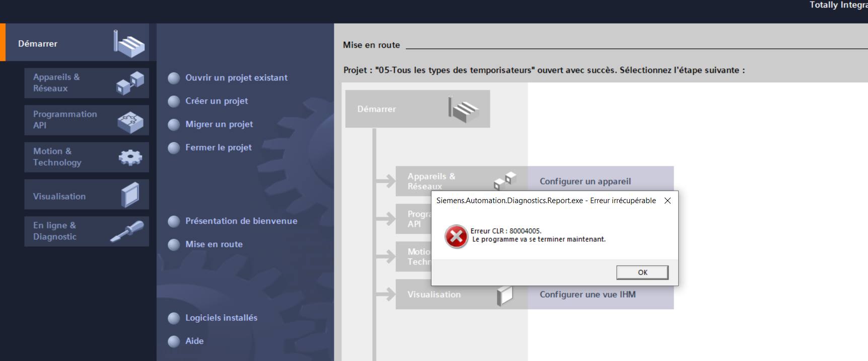This screenshot has width=868, height=361.
Task: Click the Visualisation screen icon
Action: tap(130, 195)
